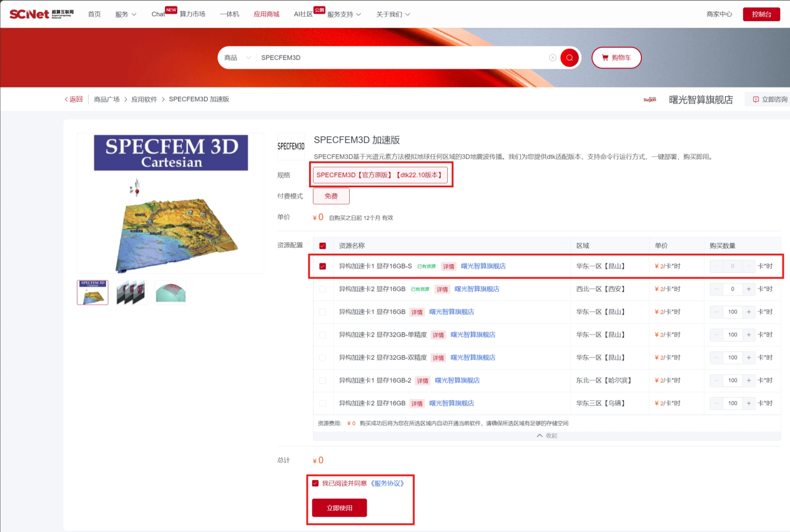This screenshot has height=532, width=790.
Task: Click into the SPECFEM3D search input field
Action: (x=400, y=57)
